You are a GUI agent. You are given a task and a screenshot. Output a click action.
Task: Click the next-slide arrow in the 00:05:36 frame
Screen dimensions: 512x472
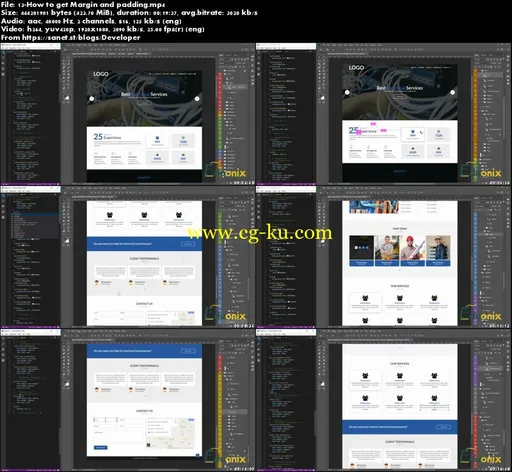[452, 92]
